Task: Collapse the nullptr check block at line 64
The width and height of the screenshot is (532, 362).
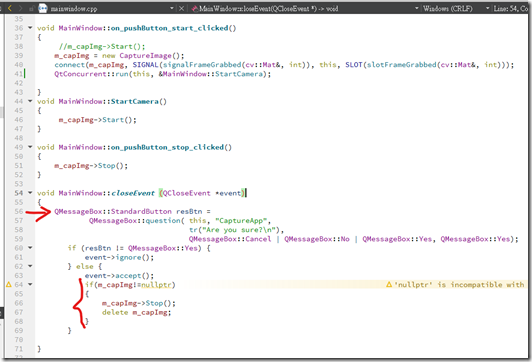Action: pos(30,284)
